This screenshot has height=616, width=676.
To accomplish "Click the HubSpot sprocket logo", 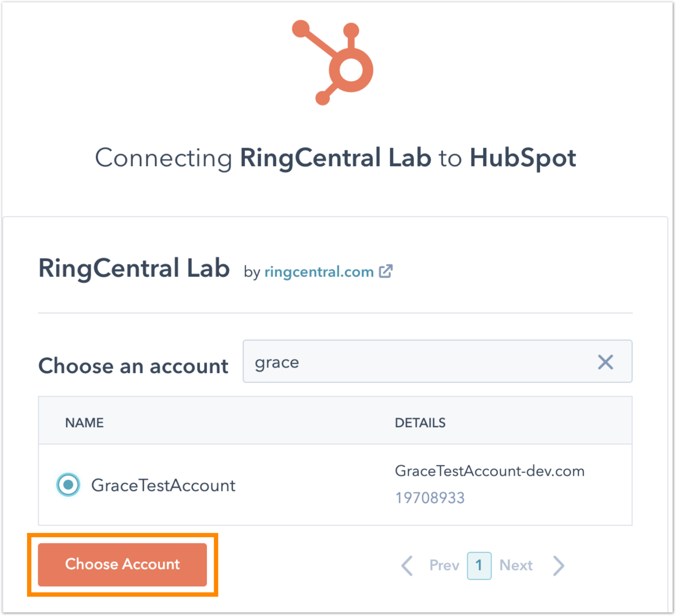I will pyautogui.click(x=334, y=63).
